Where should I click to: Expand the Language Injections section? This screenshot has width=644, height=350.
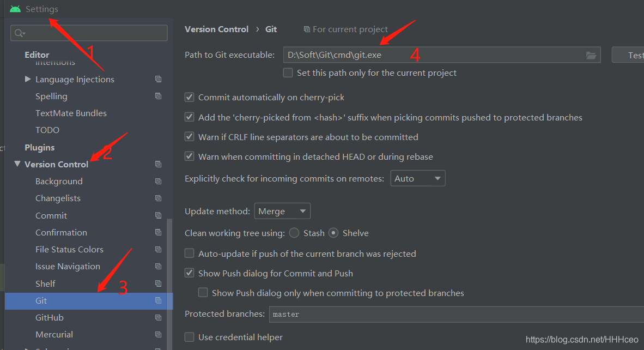28,79
